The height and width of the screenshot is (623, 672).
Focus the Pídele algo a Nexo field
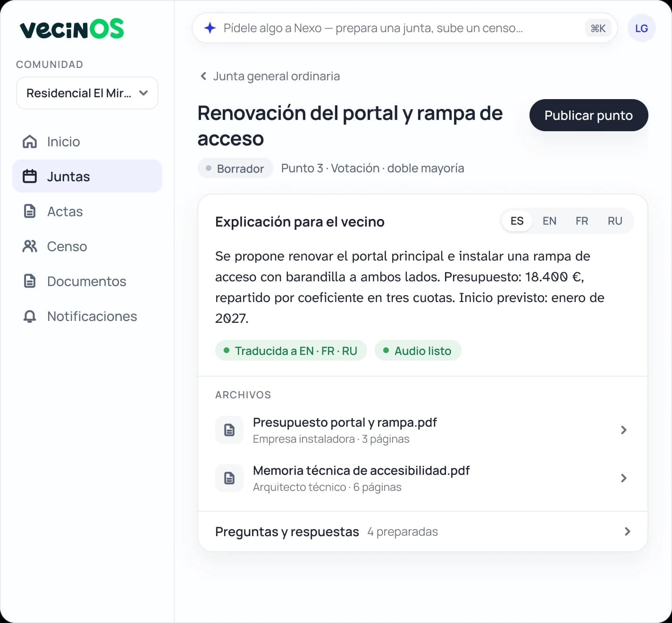click(405, 28)
